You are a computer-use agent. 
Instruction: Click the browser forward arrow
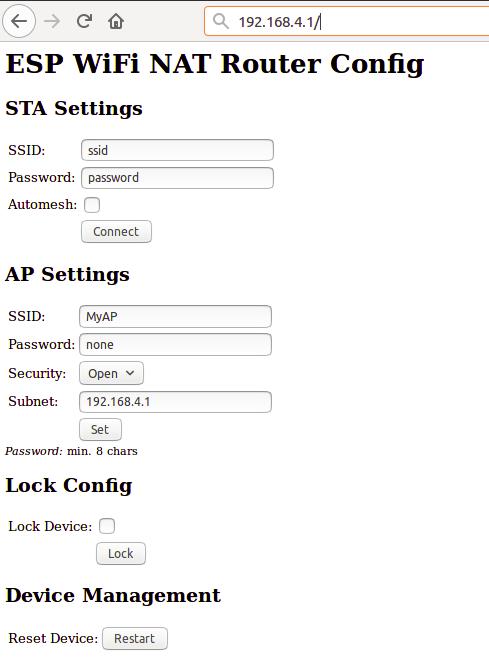52,21
